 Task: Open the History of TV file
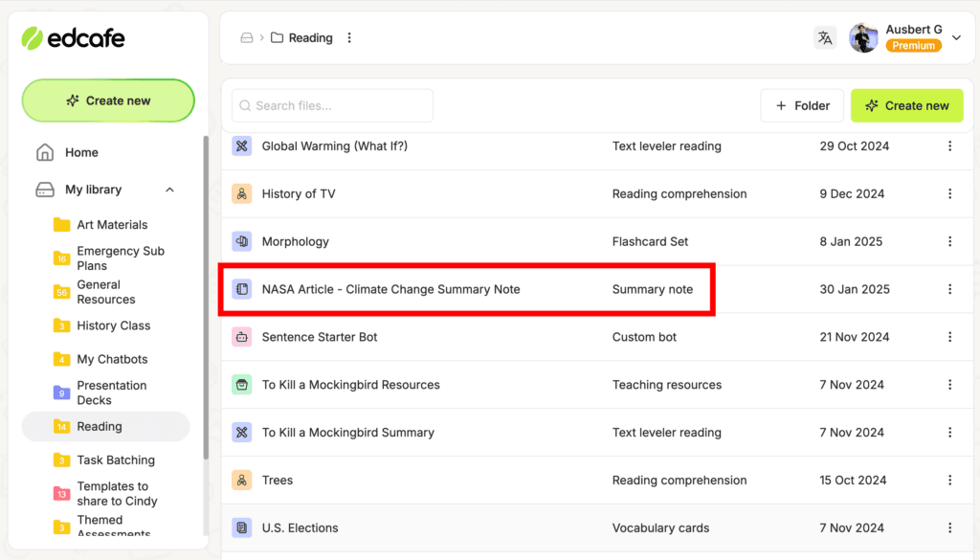299,193
